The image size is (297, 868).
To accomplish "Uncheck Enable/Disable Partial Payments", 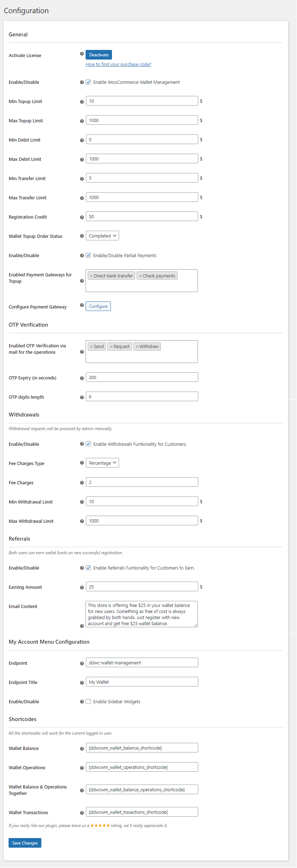I will click(x=88, y=255).
